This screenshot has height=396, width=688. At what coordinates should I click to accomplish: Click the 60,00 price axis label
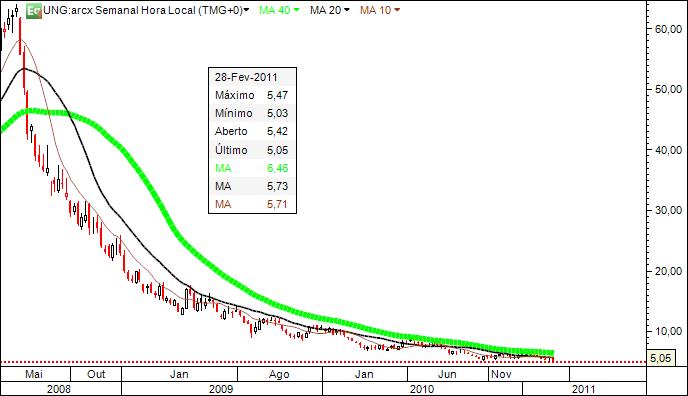(x=668, y=29)
